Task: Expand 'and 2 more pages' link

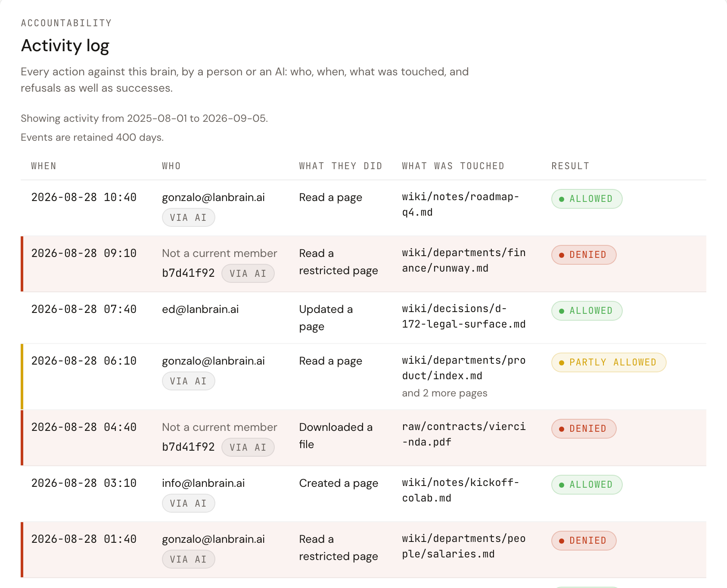Action: click(x=444, y=393)
